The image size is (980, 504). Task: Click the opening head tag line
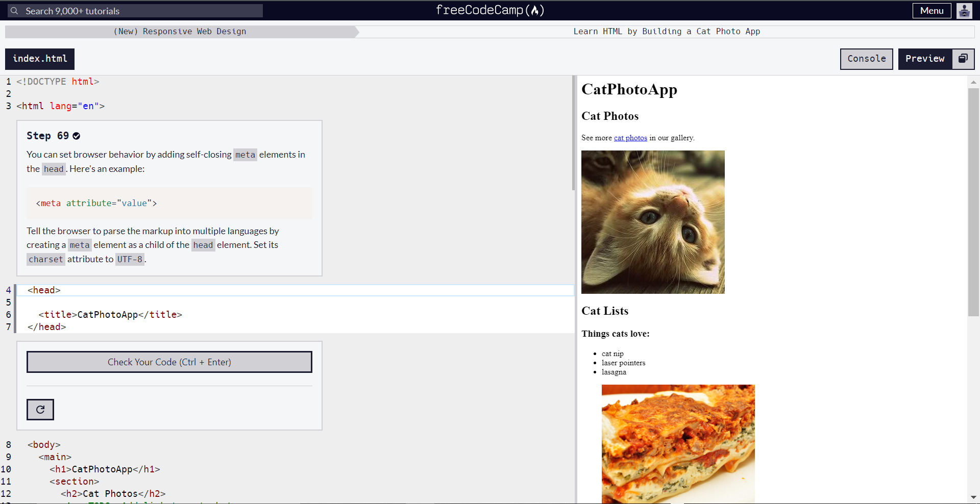pos(44,290)
